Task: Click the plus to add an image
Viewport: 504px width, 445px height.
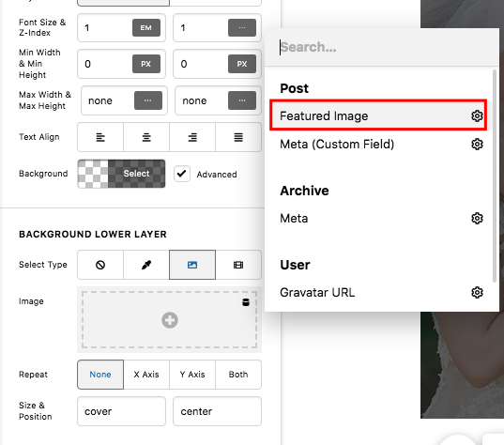Action: (x=170, y=320)
